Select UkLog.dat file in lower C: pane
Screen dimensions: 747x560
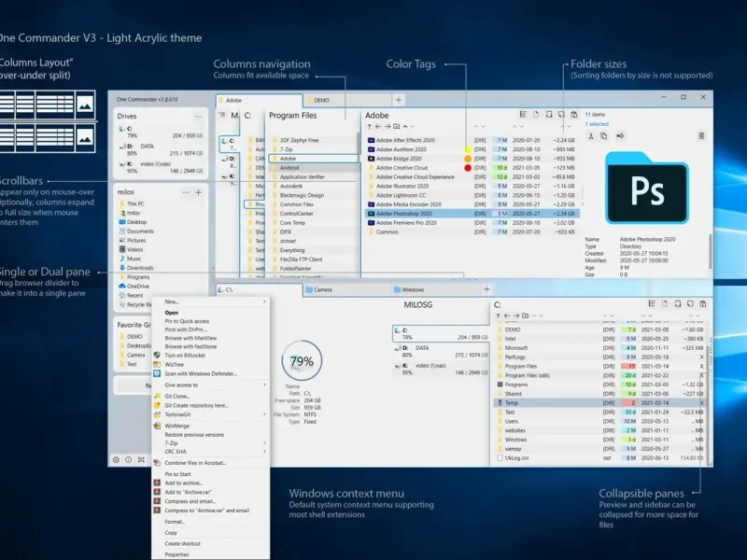[600, 458]
